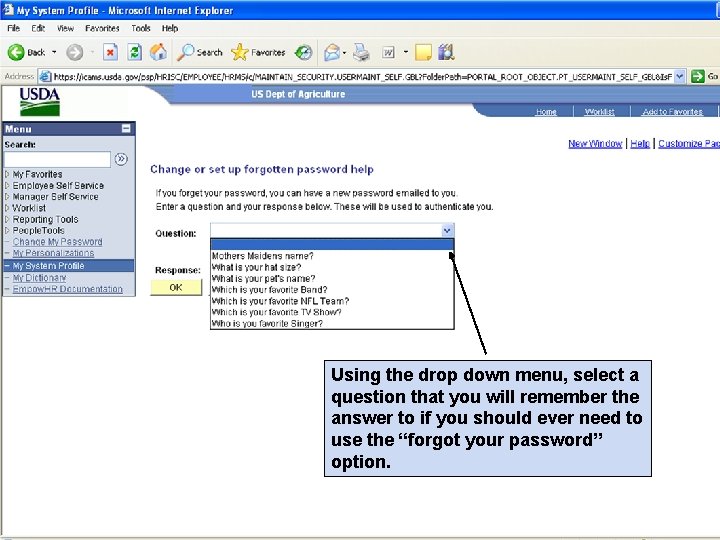
Task: Open the address bar dropdown arrow
Action: (680, 76)
